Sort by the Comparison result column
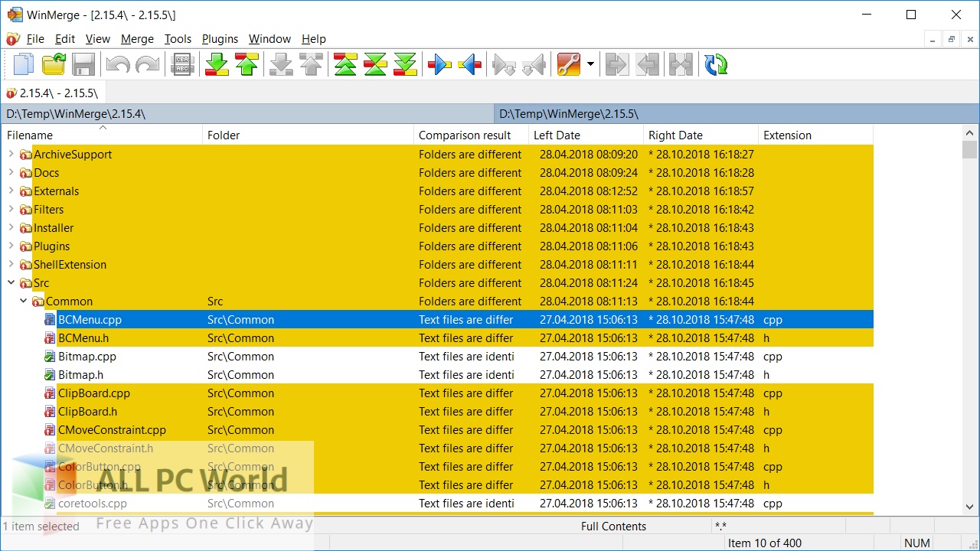Screen dimensions: 980x551 coord(472,135)
